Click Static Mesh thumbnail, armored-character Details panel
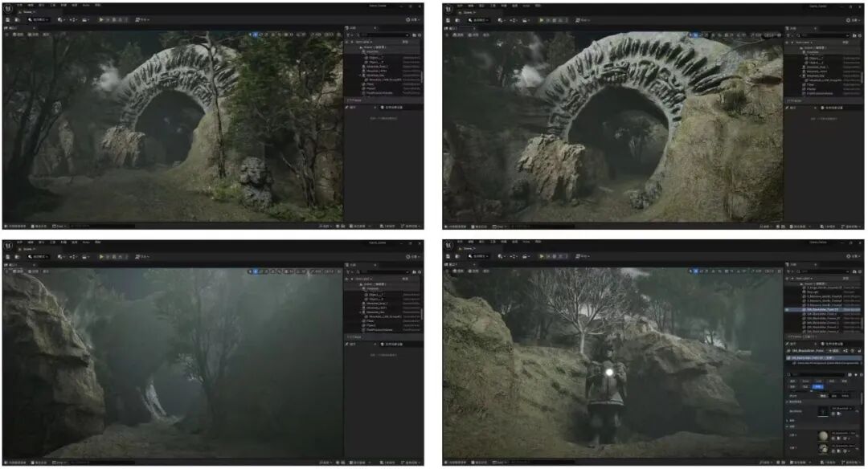This screenshot has height=469, width=868. click(823, 411)
